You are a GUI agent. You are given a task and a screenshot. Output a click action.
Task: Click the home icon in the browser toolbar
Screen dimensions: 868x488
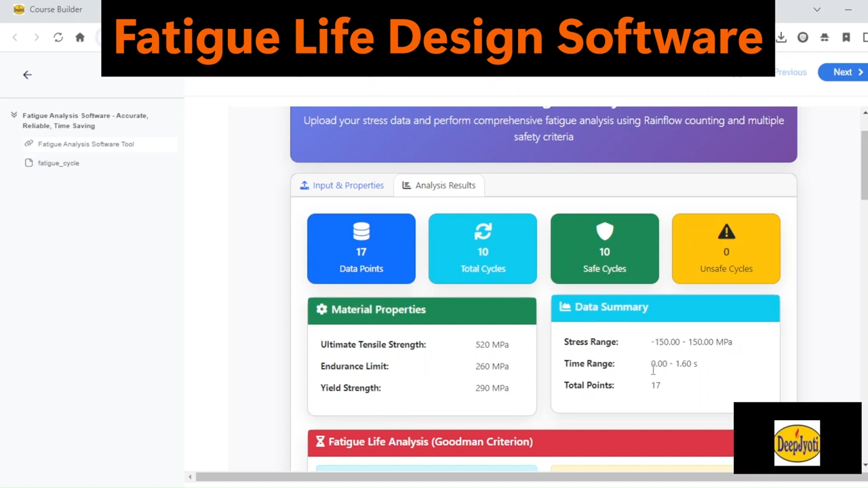click(79, 37)
